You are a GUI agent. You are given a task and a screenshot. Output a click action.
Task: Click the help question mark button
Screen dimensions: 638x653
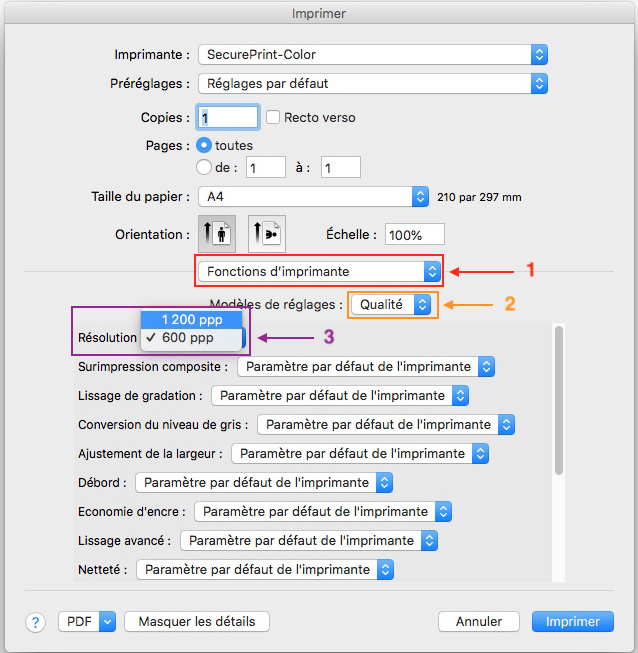[x=36, y=622]
